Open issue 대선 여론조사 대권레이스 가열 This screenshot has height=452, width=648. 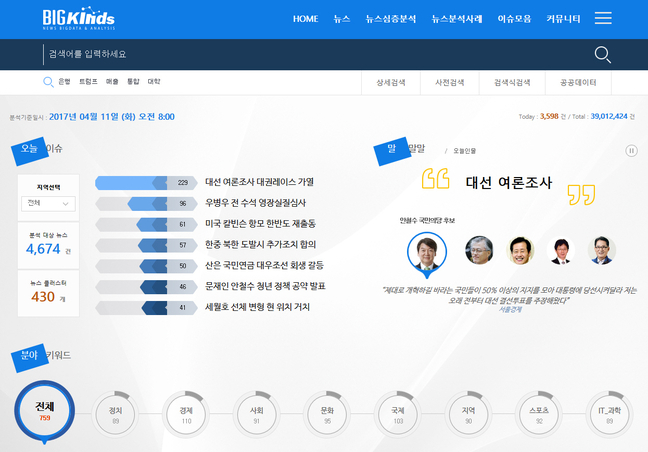point(260,182)
